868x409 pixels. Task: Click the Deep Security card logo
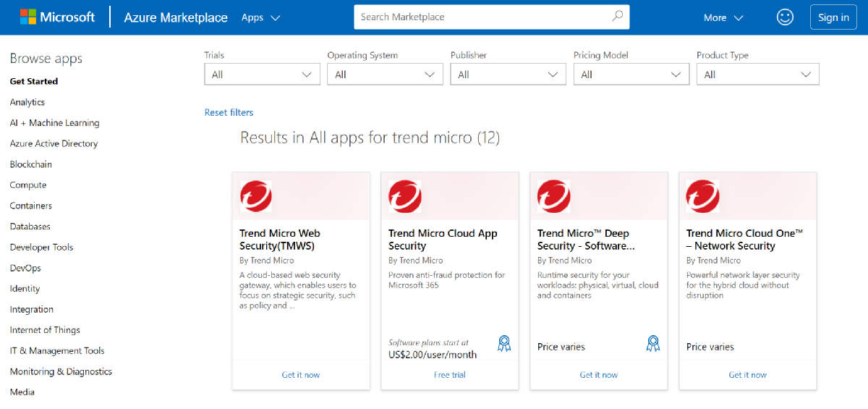[x=554, y=196]
